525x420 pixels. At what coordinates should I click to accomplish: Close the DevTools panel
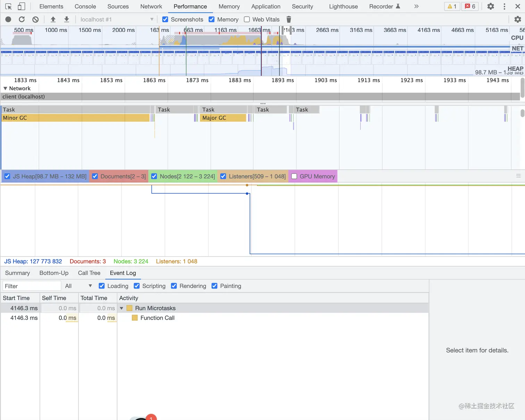pos(517,6)
